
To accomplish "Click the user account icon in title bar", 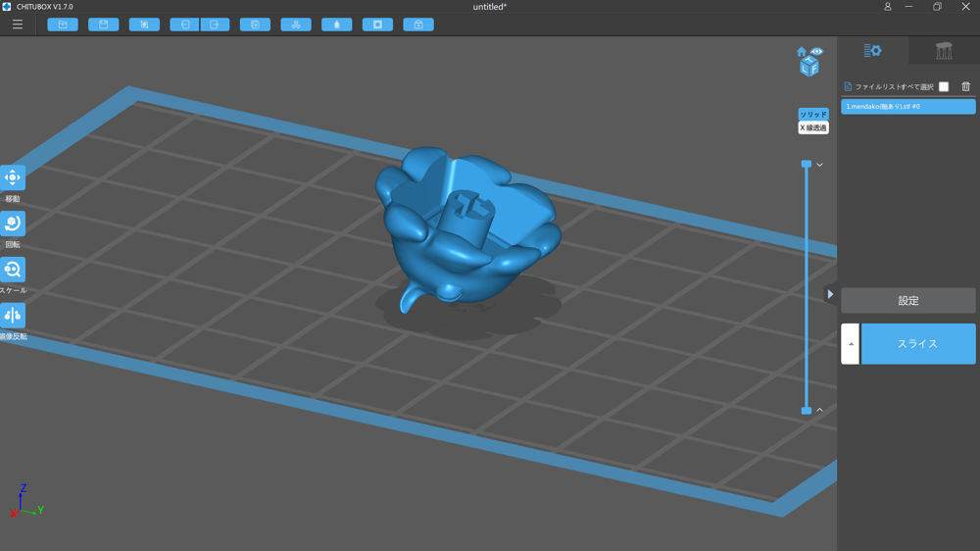I will tap(888, 7).
